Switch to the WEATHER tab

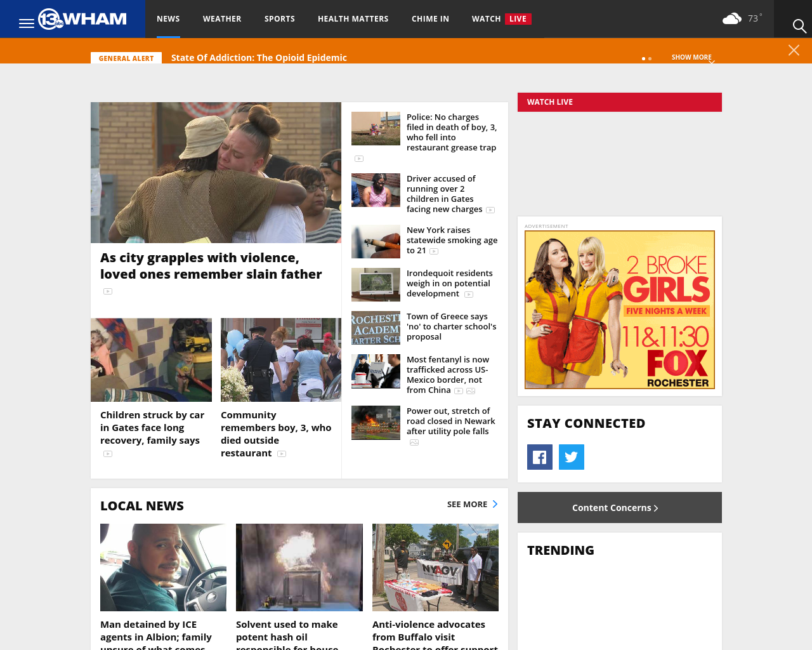[x=221, y=18]
